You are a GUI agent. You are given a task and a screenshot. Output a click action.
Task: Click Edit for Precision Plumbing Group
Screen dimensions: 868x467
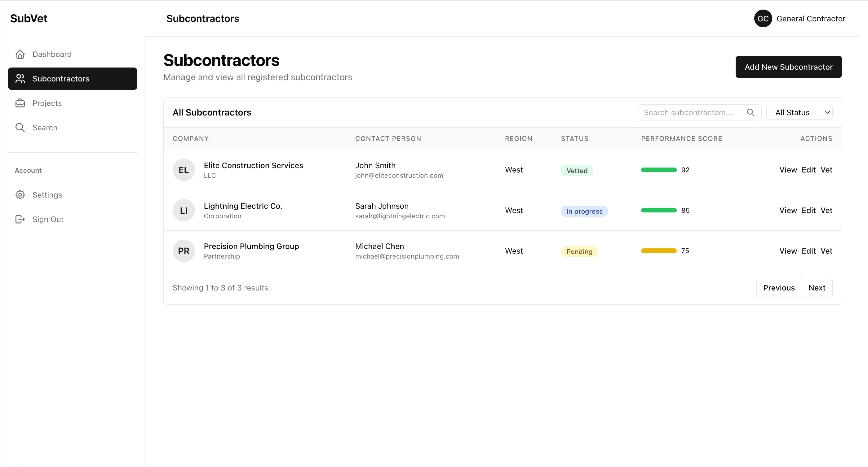pyautogui.click(x=809, y=251)
